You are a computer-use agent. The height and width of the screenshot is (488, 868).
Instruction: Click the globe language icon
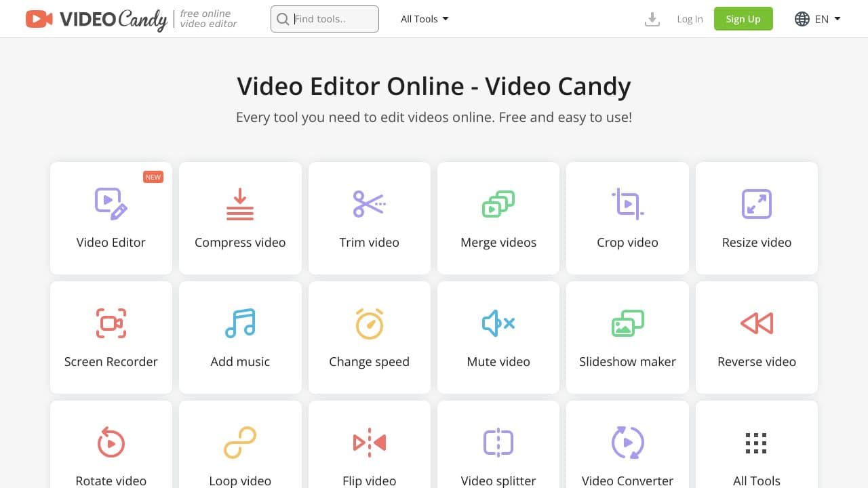[x=802, y=19]
